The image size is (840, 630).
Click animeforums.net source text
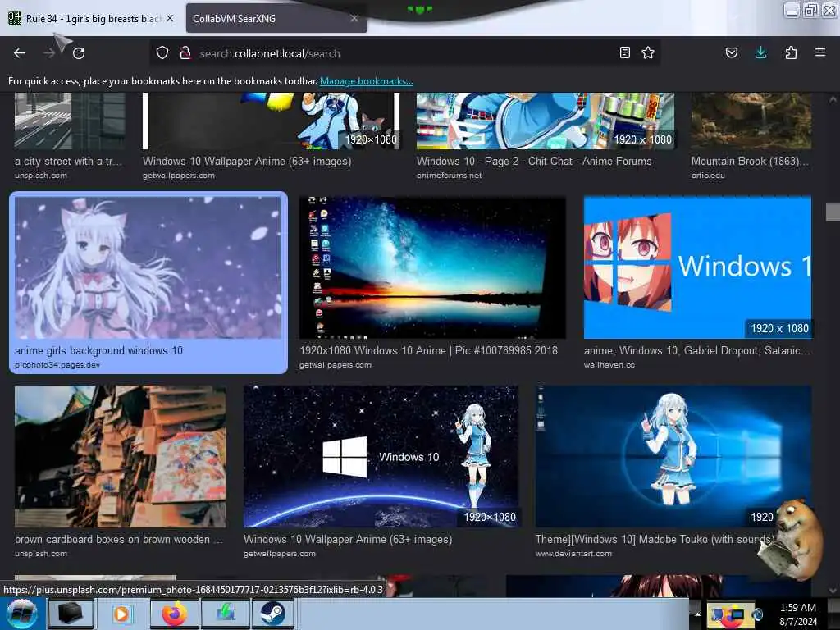pyautogui.click(x=449, y=176)
